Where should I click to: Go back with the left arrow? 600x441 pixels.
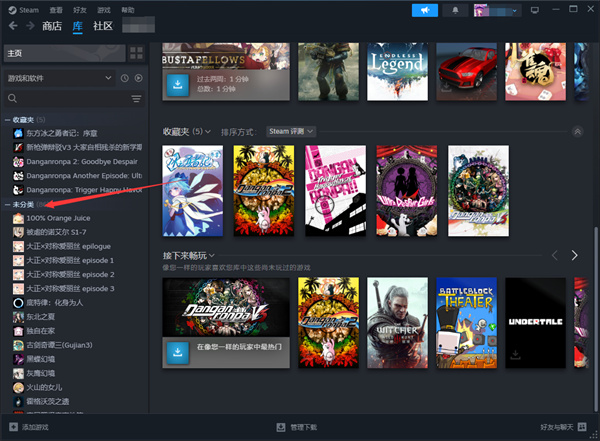point(13,26)
